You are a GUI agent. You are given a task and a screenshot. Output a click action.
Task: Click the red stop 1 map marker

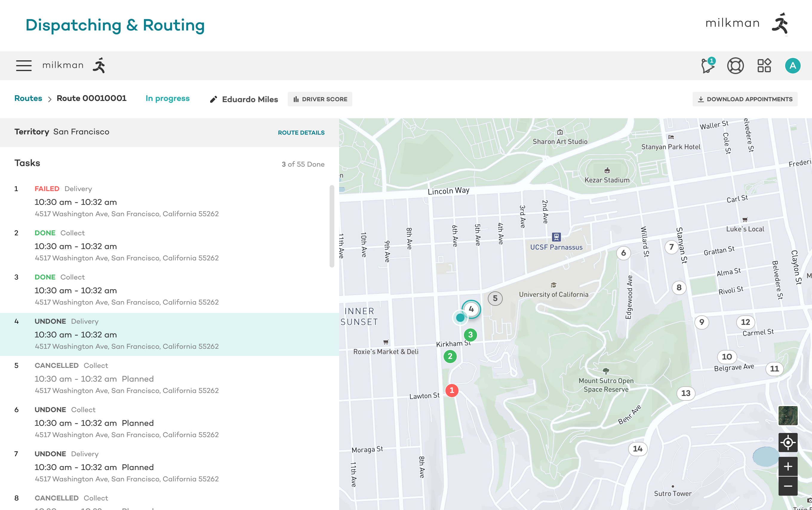pos(451,390)
